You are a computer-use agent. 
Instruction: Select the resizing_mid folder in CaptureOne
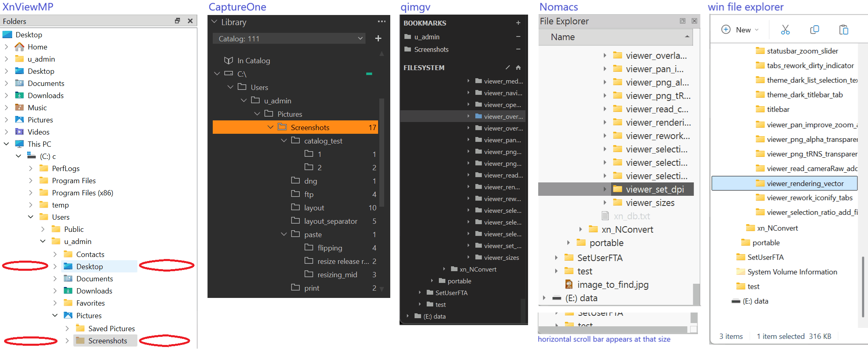(337, 275)
